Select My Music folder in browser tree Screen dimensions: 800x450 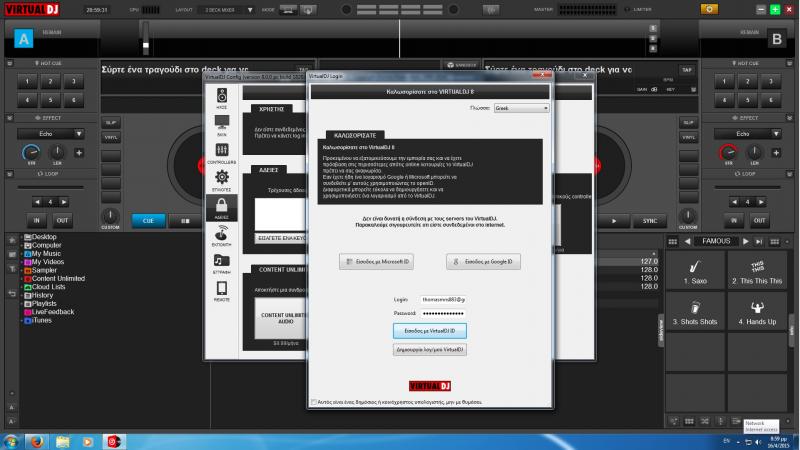click(46, 254)
